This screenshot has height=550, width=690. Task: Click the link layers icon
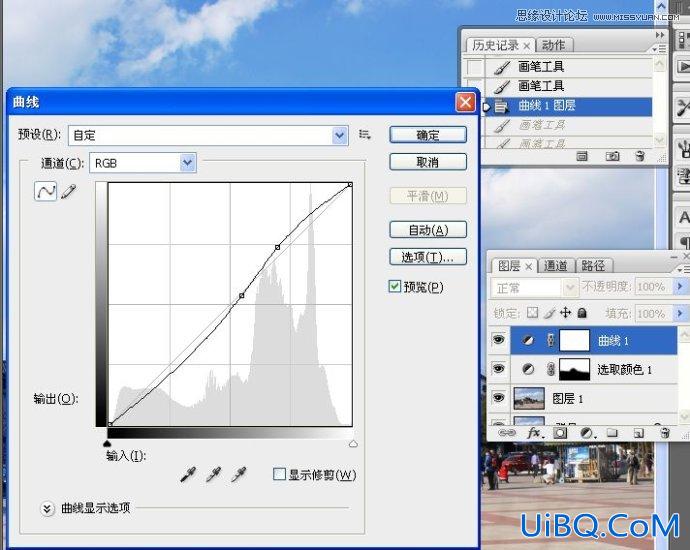click(x=506, y=433)
